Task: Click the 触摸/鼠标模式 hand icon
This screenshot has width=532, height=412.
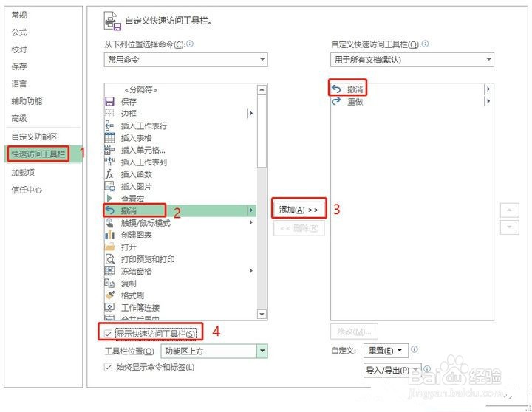Action: 109,223
